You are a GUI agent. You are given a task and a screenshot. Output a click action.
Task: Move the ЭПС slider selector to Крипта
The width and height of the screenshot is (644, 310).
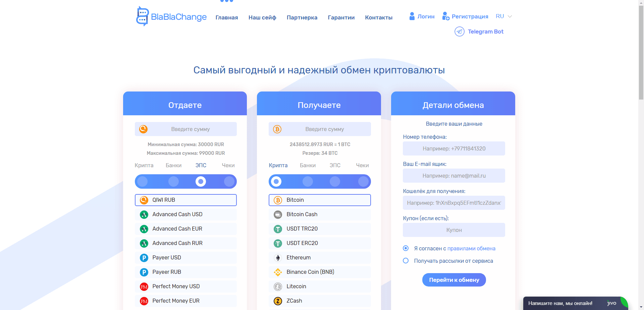pos(142,181)
